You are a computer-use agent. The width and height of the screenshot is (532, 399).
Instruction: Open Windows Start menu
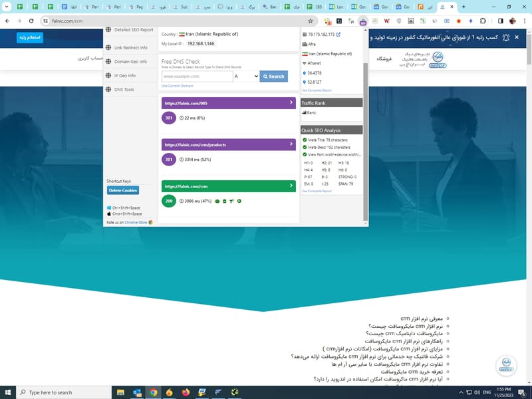click(x=7, y=392)
